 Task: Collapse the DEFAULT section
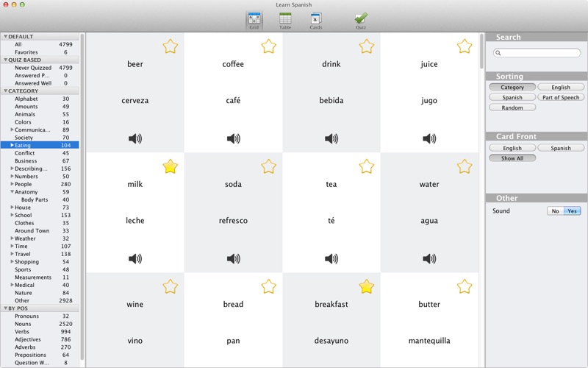point(5,36)
